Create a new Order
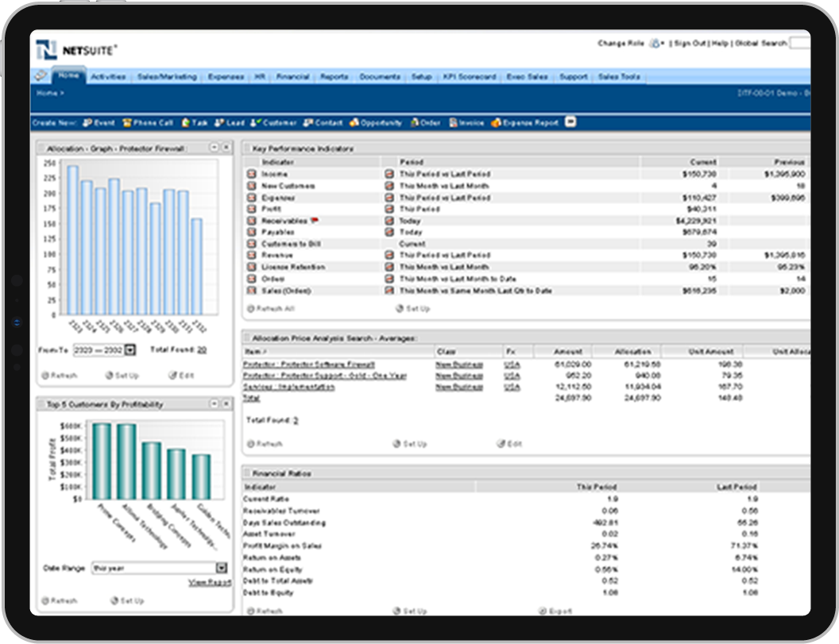The height and width of the screenshot is (644, 839). coord(425,122)
